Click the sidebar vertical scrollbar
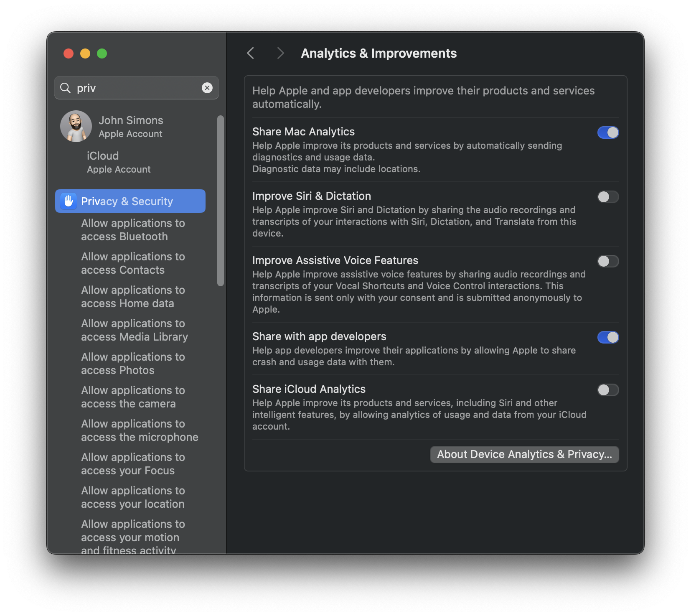691x616 pixels. [x=221, y=201]
